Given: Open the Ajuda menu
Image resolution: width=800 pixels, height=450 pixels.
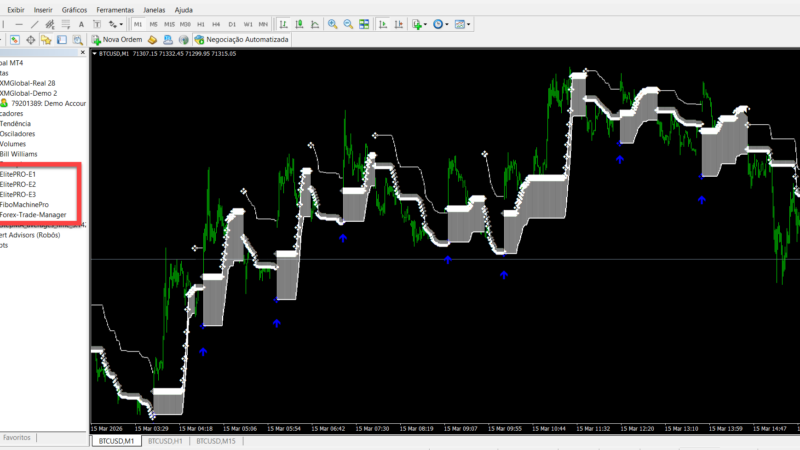Looking at the screenshot, I should click(x=184, y=10).
